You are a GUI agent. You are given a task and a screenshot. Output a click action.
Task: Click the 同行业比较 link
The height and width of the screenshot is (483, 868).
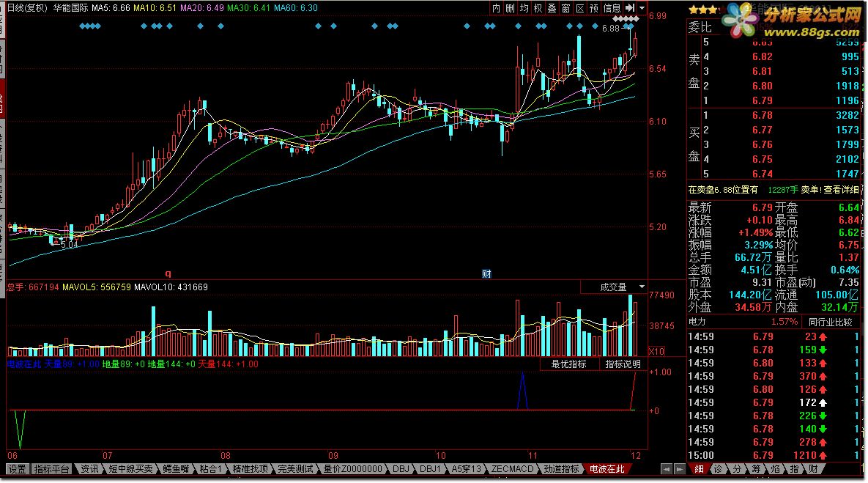(830, 322)
